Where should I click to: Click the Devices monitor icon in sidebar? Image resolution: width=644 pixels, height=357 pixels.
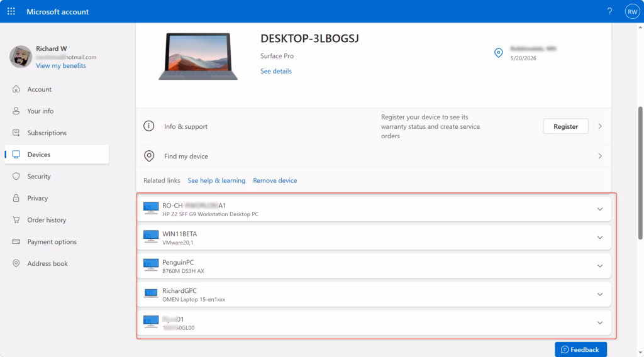(x=16, y=154)
